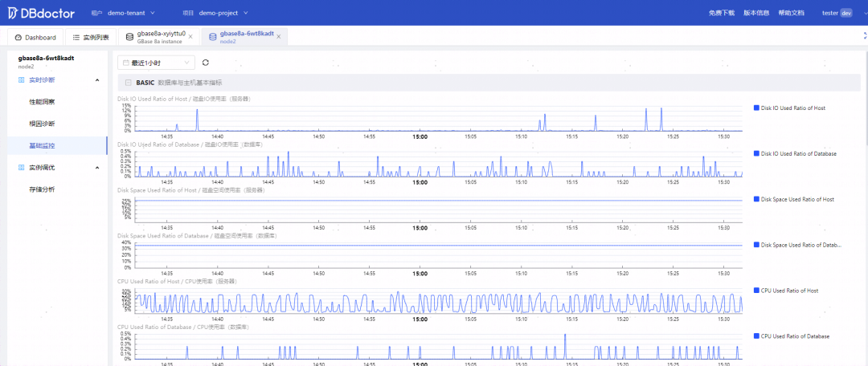Viewport: 868px width, 366px height.
Task: Toggle CPU Used Ratio of Host legend
Action: [786, 291]
